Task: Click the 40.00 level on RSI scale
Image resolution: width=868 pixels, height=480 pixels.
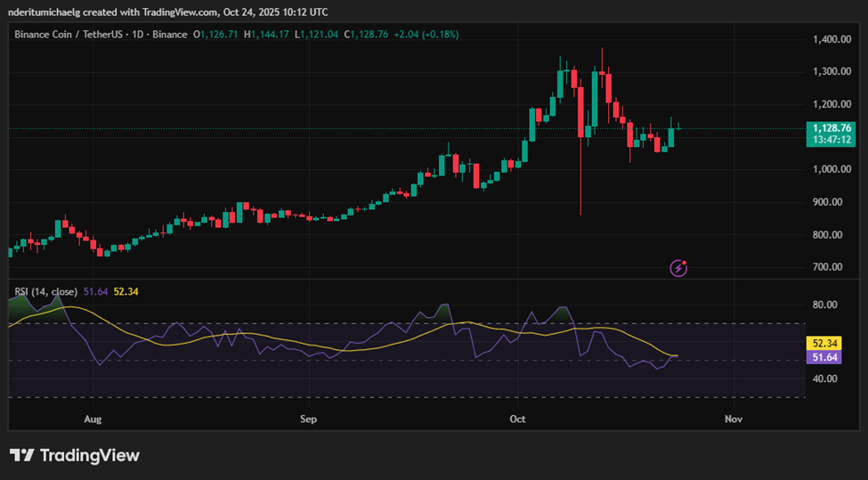Action: tap(827, 378)
